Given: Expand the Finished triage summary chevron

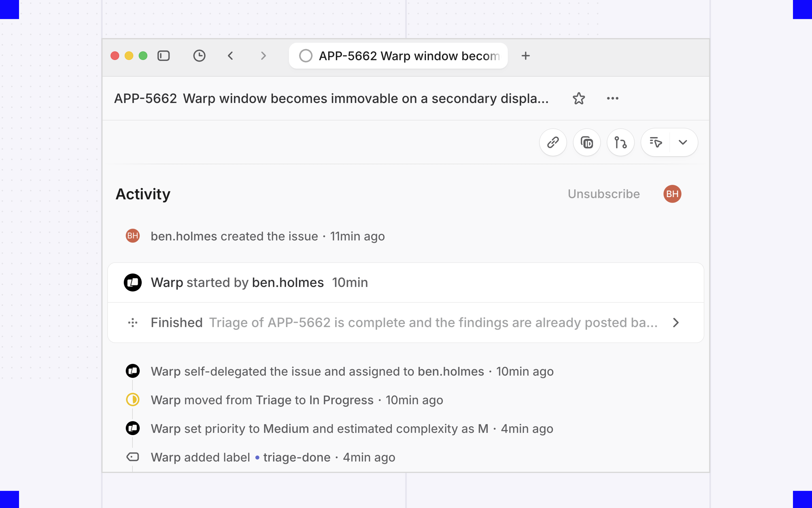Looking at the screenshot, I should [x=676, y=323].
